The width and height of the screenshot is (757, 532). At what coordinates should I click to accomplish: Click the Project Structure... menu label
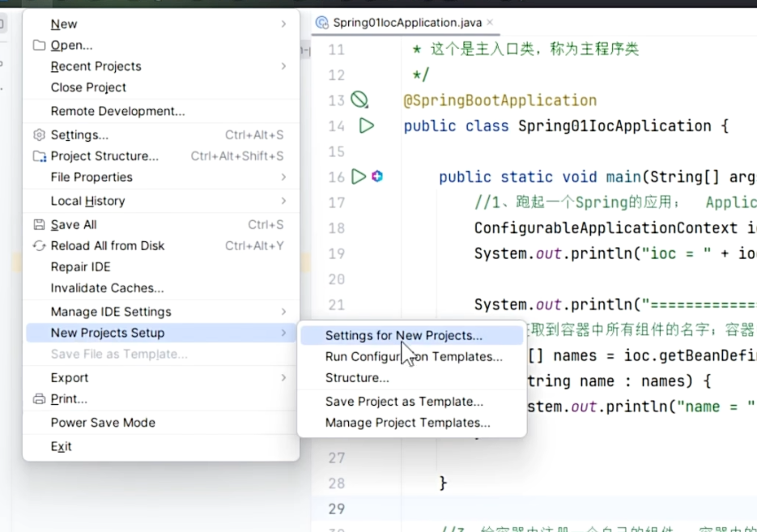pyautogui.click(x=104, y=156)
